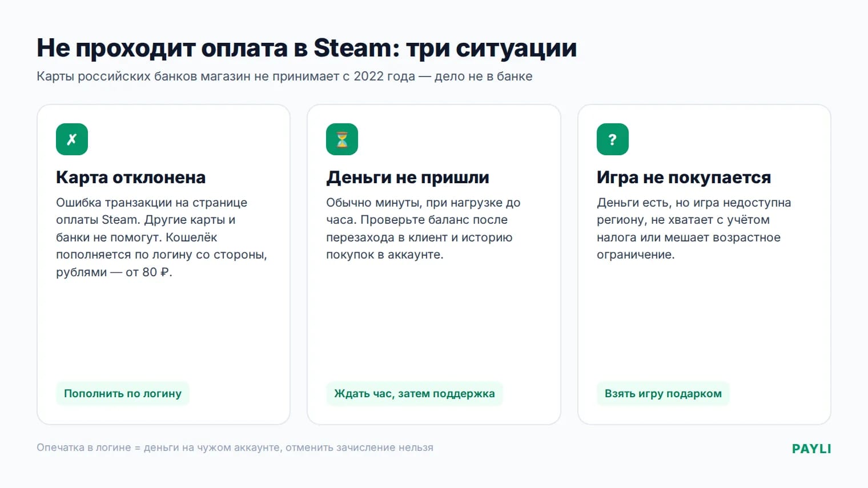This screenshot has height=488, width=868.
Task: Click the paragraph starting "Ошибка транзакции на странице"
Action: pos(162,237)
